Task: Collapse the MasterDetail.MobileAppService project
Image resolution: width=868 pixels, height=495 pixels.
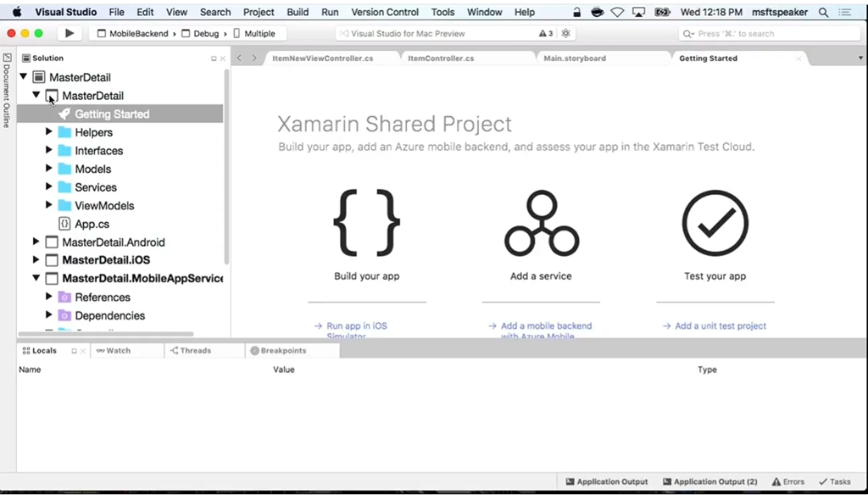Action: pos(36,278)
